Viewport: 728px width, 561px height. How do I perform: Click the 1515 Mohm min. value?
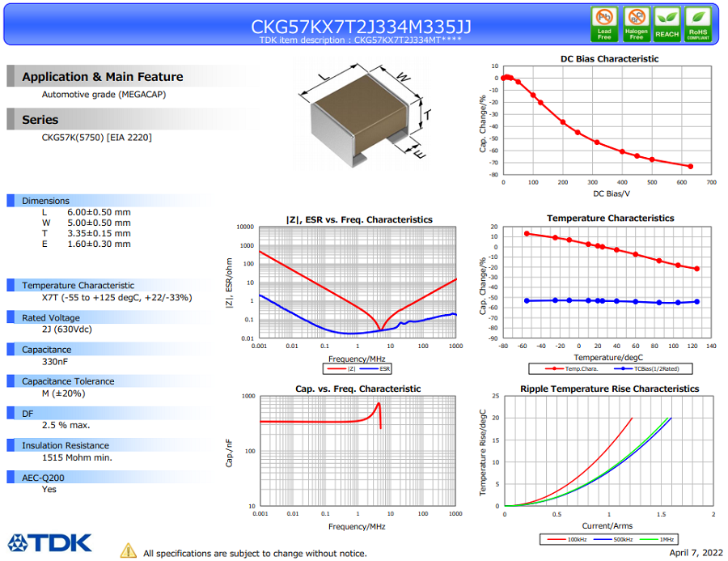click(77, 457)
